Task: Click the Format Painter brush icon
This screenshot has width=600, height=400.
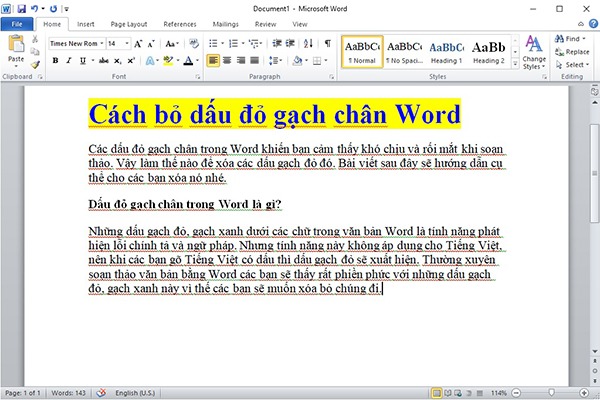Action: [x=35, y=64]
